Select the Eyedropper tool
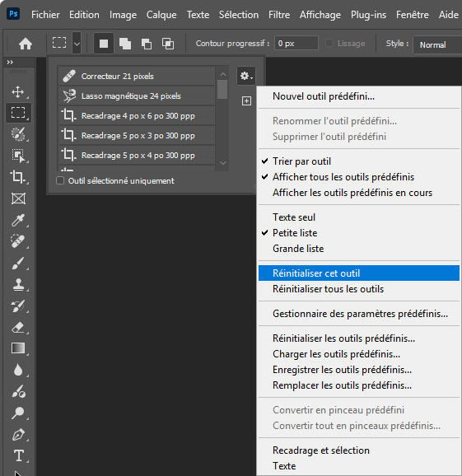Image resolution: width=462 pixels, height=476 pixels. point(18,220)
